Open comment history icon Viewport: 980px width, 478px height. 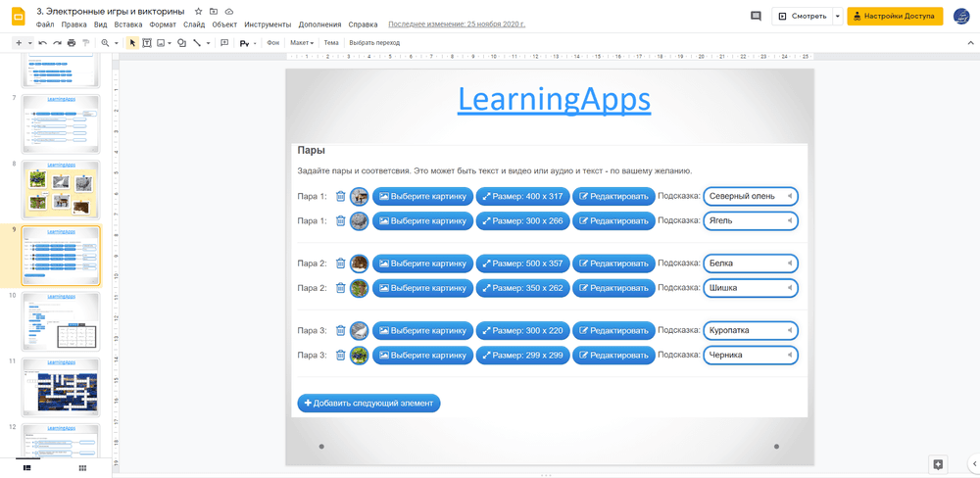[756, 17]
